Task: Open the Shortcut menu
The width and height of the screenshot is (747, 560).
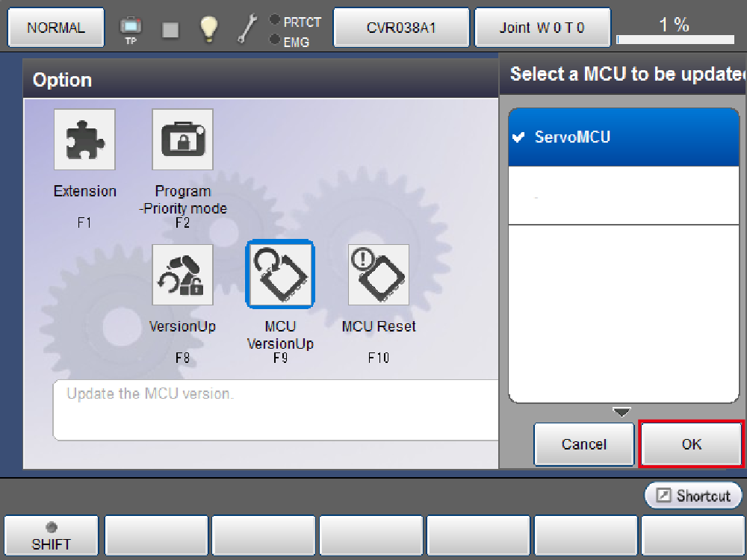Action: pyautogui.click(x=693, y=496)
